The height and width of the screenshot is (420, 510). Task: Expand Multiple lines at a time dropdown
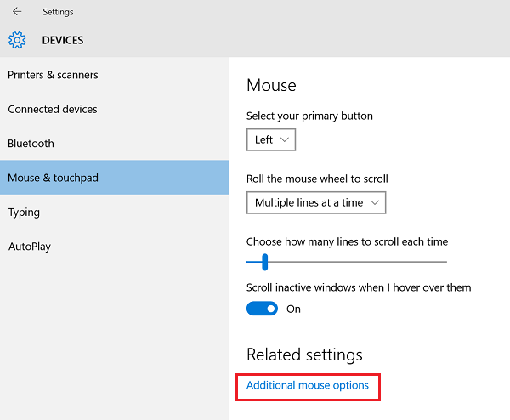(316, 202)
